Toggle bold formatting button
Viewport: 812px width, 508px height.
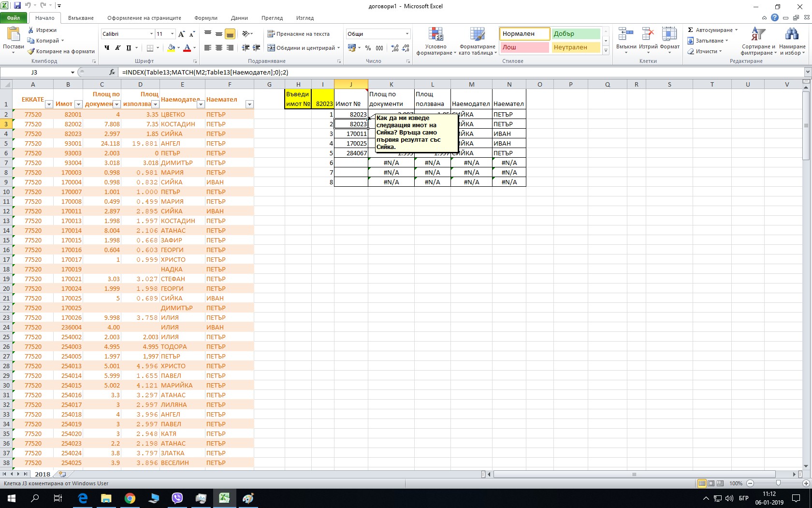pyautogui.click(x=107, y=48)
